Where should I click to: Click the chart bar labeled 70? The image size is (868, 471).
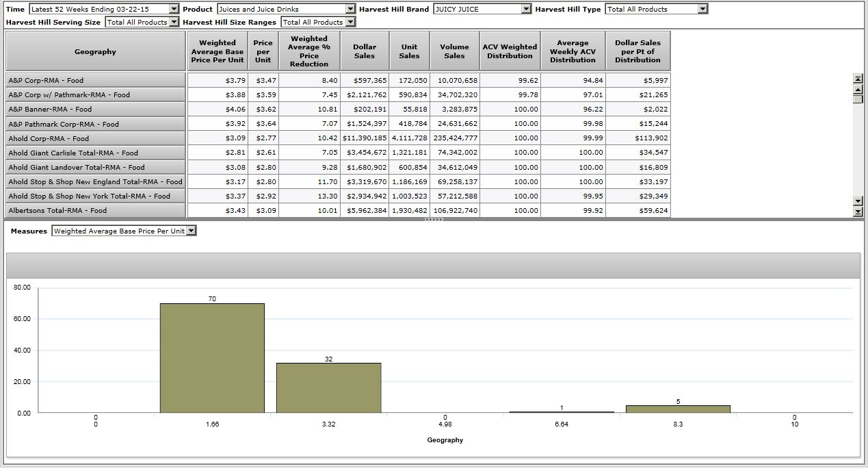(x=212, y=358)
